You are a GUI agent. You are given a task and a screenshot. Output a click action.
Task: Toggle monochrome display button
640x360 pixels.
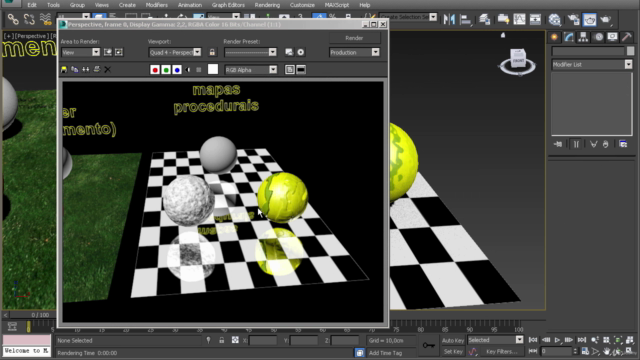(x=199, y=70)
